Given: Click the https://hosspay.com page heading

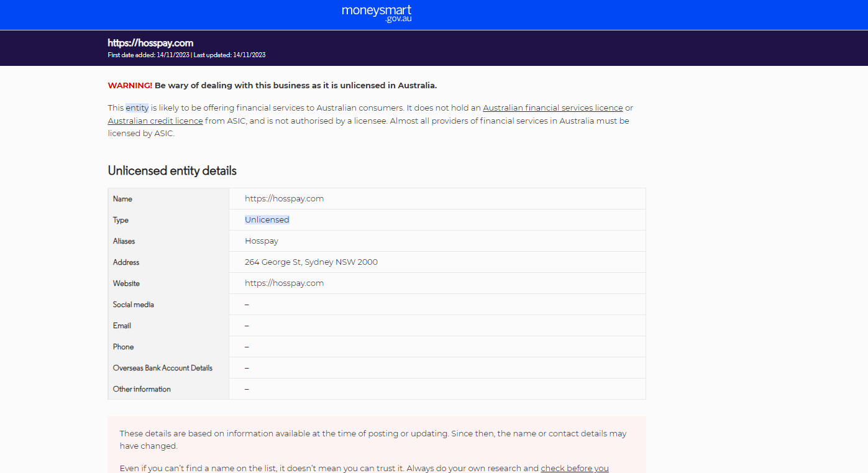Looking at the screenshot, I should pos(150,43).
